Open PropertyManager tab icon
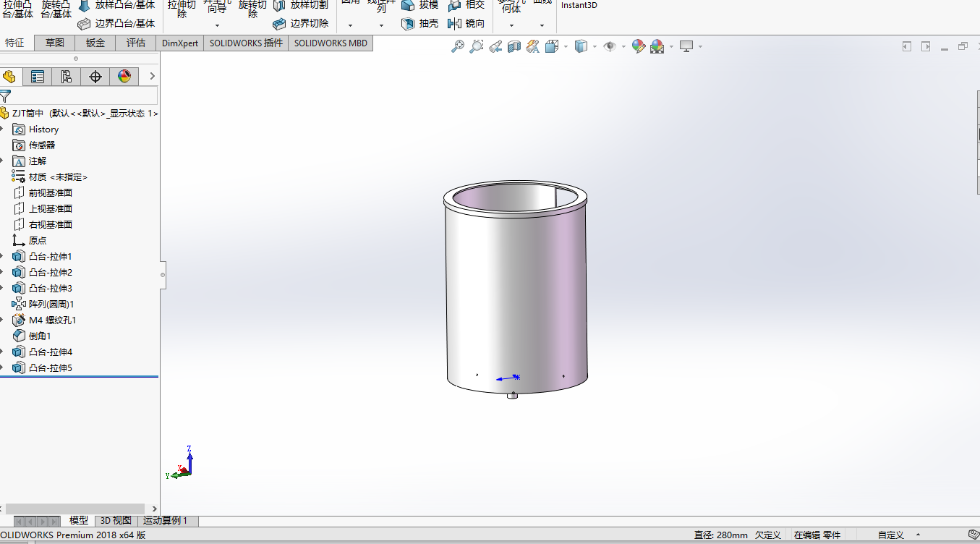 [x=38, y=77]
